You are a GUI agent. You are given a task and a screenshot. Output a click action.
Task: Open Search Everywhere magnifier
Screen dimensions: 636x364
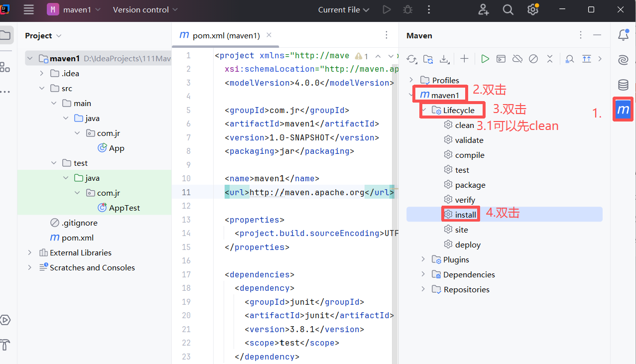tap(508, 9)
